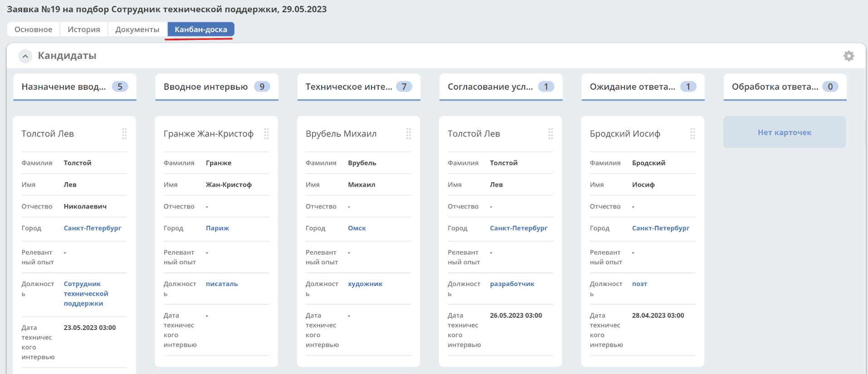Click card title Гранже Жан-Кристоф
This screenshot has height=374, width=868.
click(209, 134)
